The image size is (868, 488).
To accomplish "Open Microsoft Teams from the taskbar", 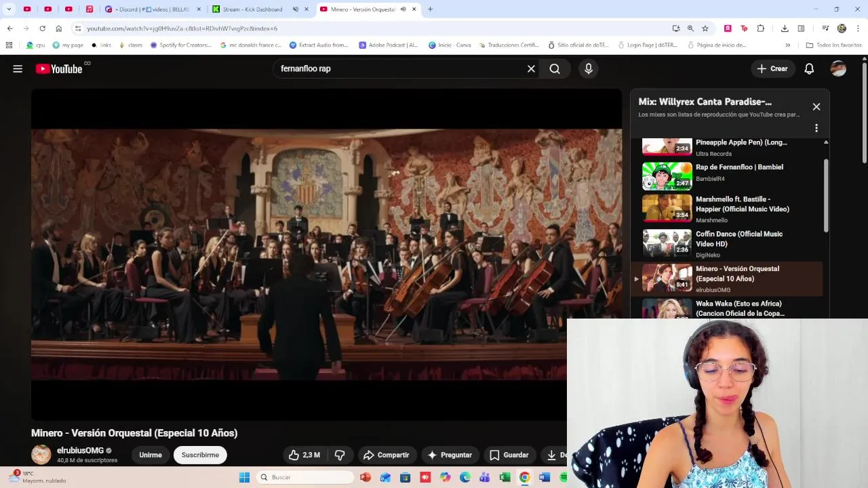I will coord(484,477).
